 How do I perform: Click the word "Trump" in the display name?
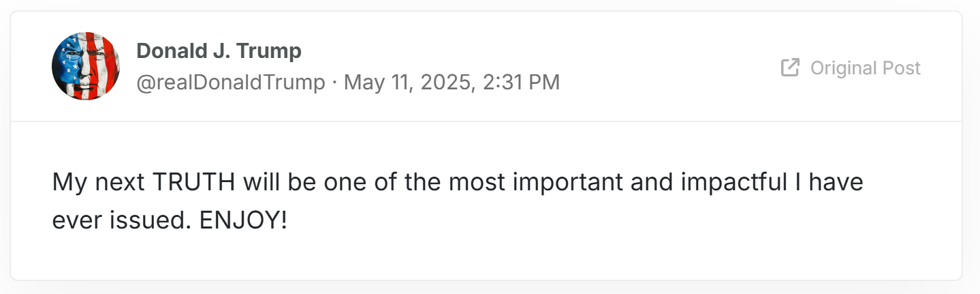pyautogui.click(x=271, y=50)
